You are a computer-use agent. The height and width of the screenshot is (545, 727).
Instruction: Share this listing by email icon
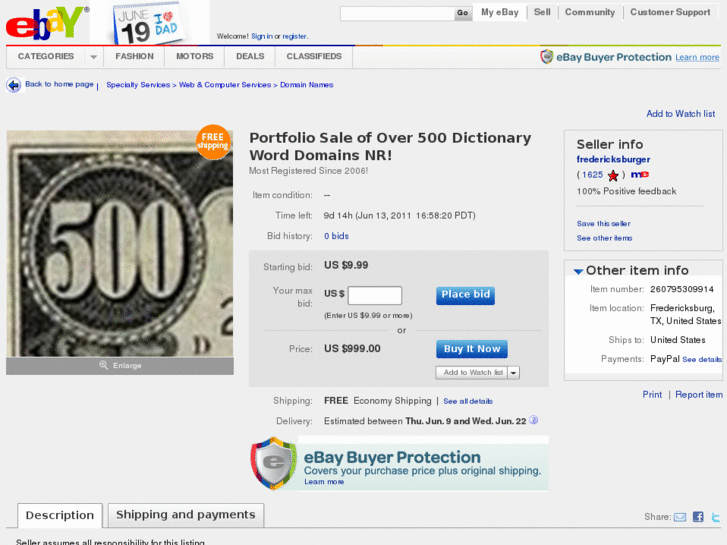click(x=680, y=517)
